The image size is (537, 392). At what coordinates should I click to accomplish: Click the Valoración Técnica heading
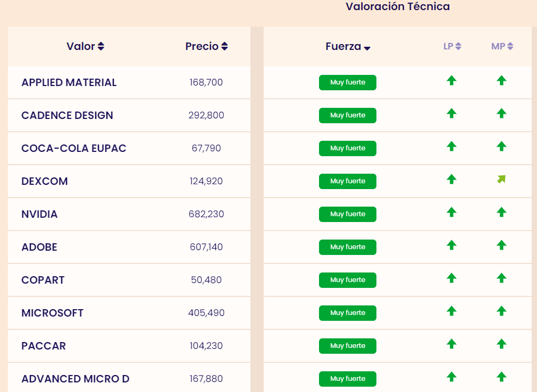[398, 6]
